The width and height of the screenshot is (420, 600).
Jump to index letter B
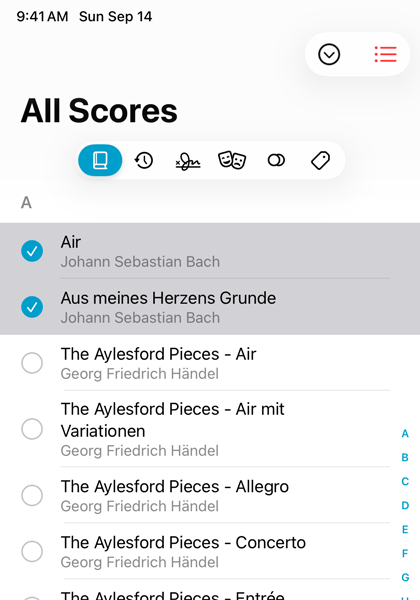tap(405, 457)
